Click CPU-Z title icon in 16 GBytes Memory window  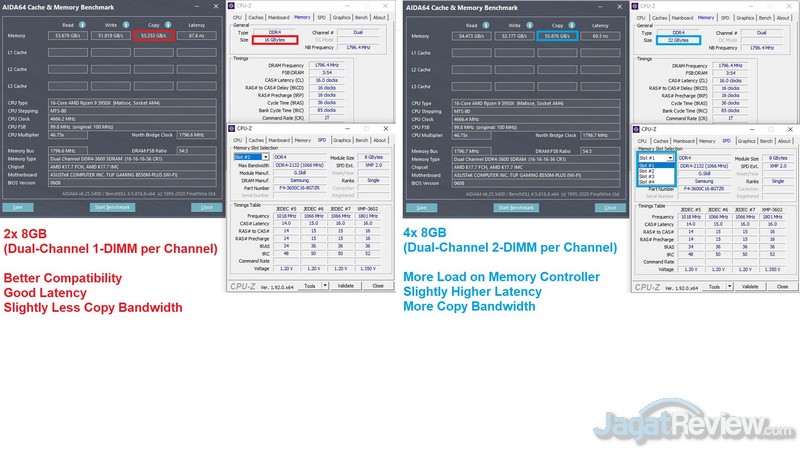coord(231,6)
